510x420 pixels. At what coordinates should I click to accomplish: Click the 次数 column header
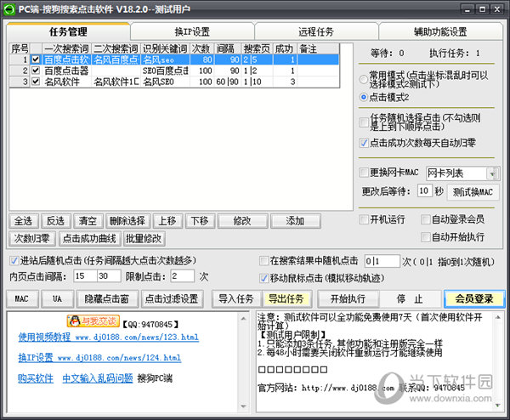click(x=201, y=48)
